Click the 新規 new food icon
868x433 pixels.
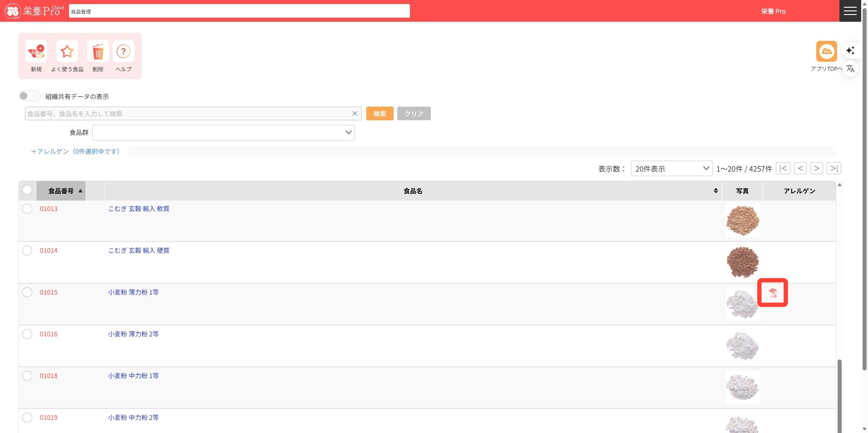click(36, 52)
